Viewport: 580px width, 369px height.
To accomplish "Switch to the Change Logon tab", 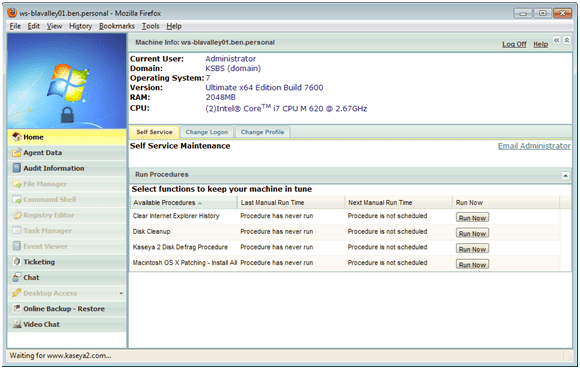I will pos(207,132).
